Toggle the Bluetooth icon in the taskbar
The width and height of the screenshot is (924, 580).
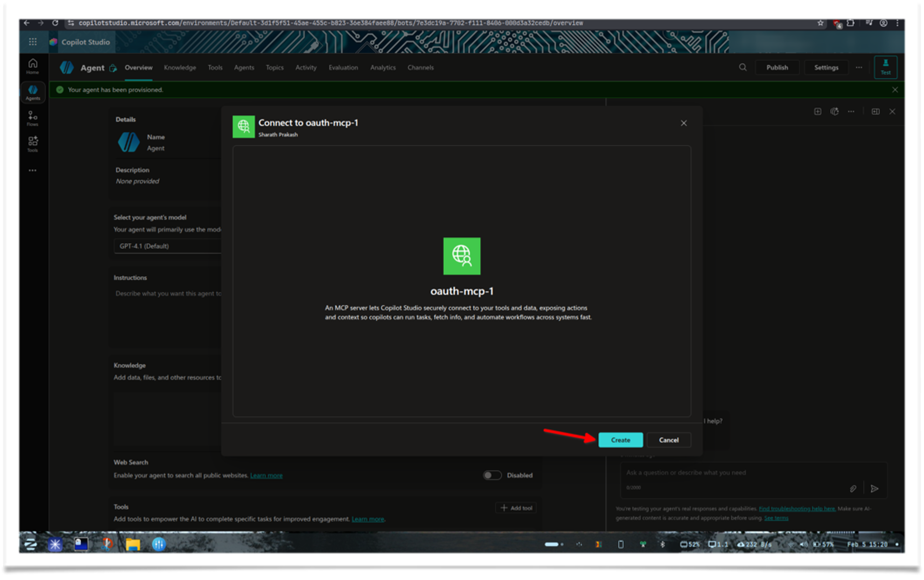(x=663, y=544)
